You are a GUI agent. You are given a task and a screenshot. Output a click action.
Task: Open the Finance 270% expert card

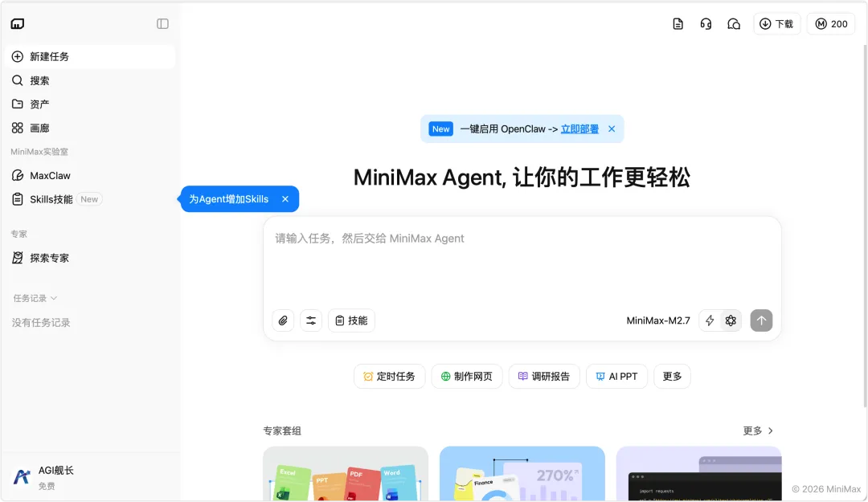pyautogui.click(x=522, y=474)
